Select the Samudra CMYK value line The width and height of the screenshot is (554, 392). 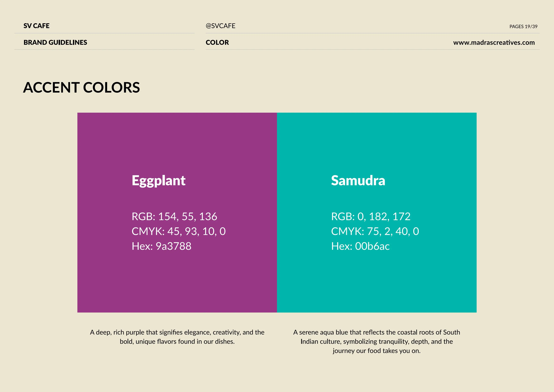[x=375, y=231]
